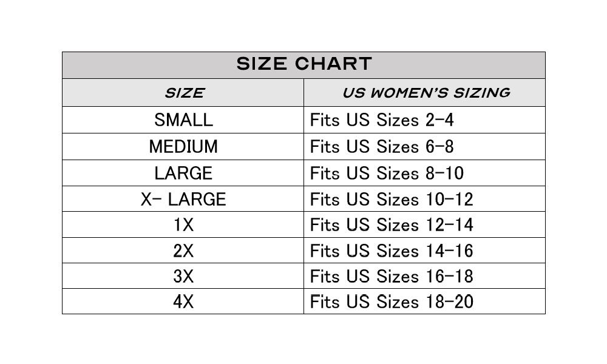Screen dimensions: 607x364
Task: Select the US WOMEN'S SIZING column header
Action: (x=425, y=93)
